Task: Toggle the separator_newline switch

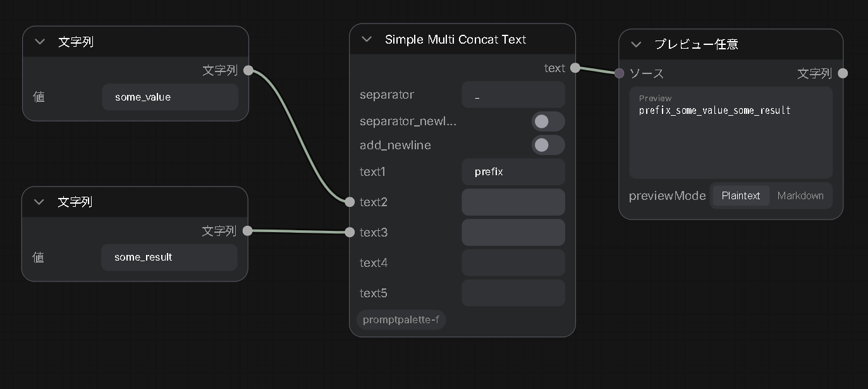Action: coord(548,121)
